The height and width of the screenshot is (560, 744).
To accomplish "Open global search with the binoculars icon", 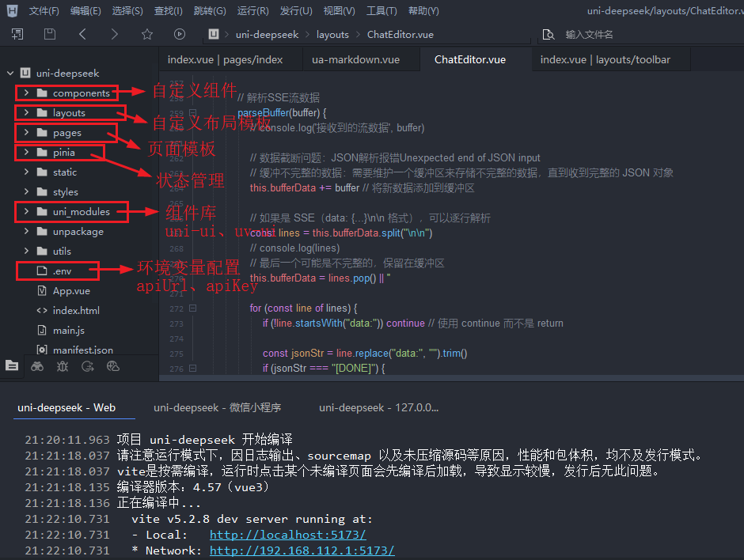I will pos(36,366).
